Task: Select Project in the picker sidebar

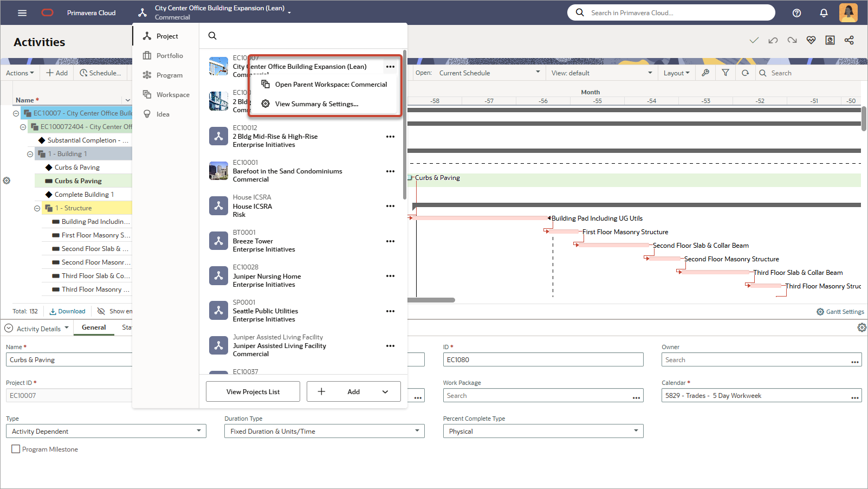Action: (166, 36)
